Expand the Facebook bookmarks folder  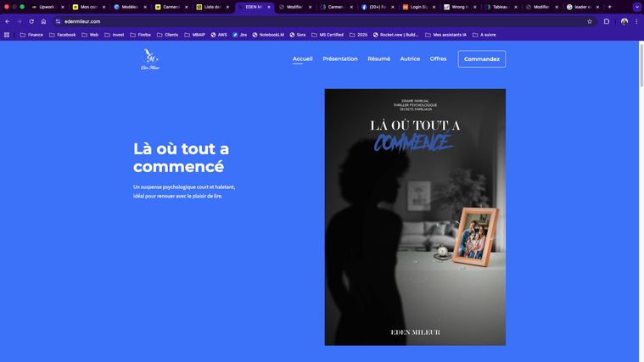[x=63, y=35]
